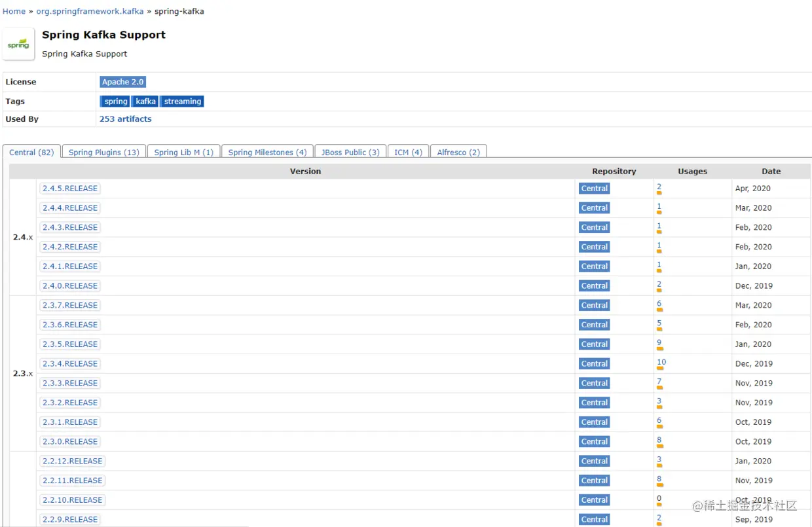This screenshot has width=812, height=527.
Task: Select the kafka tag
Action: (145, 101)
